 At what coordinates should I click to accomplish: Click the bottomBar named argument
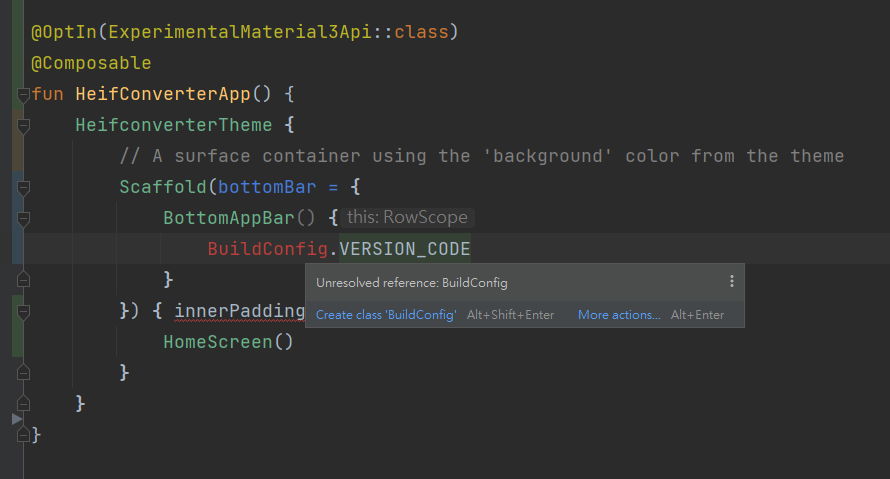point(267,187)
